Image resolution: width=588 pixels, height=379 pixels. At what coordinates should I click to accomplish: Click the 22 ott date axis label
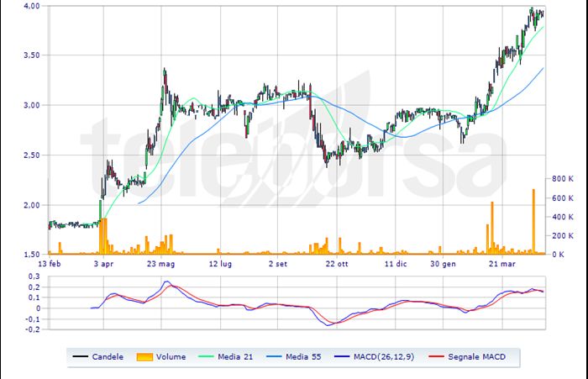pyautogui.click(x=336, y=263)
